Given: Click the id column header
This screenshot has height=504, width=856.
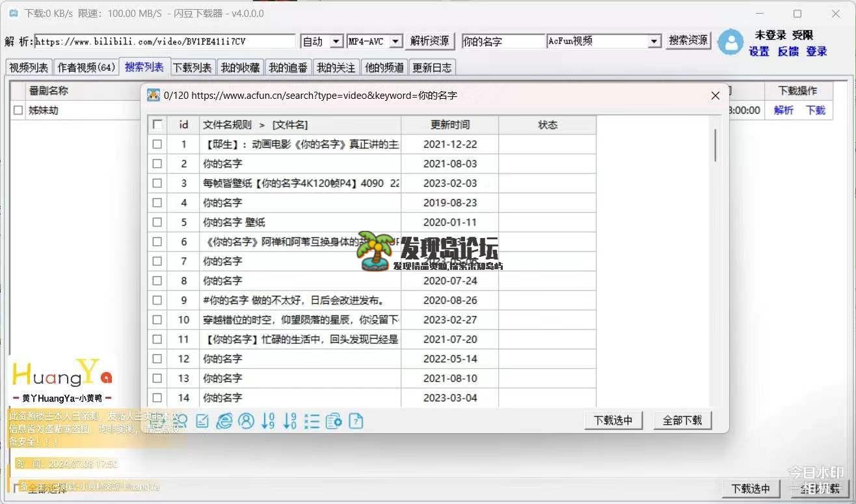Looking at the screenshot, I should point(183,125).
